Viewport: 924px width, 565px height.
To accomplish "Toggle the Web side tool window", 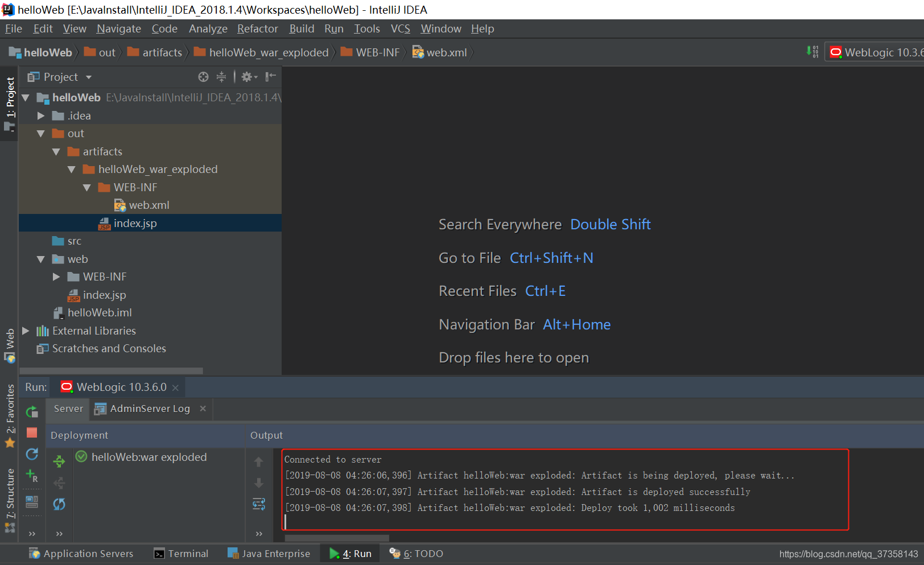I will click(10, 345).
